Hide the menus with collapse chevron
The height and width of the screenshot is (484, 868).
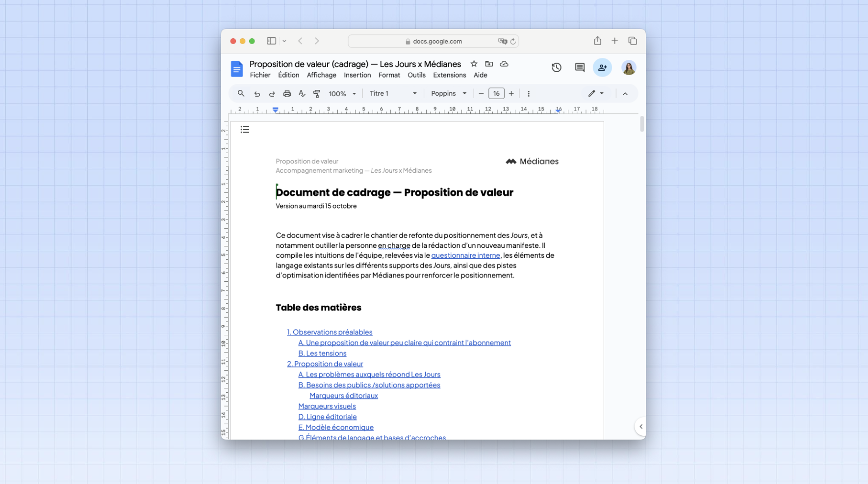coord(625,94)
